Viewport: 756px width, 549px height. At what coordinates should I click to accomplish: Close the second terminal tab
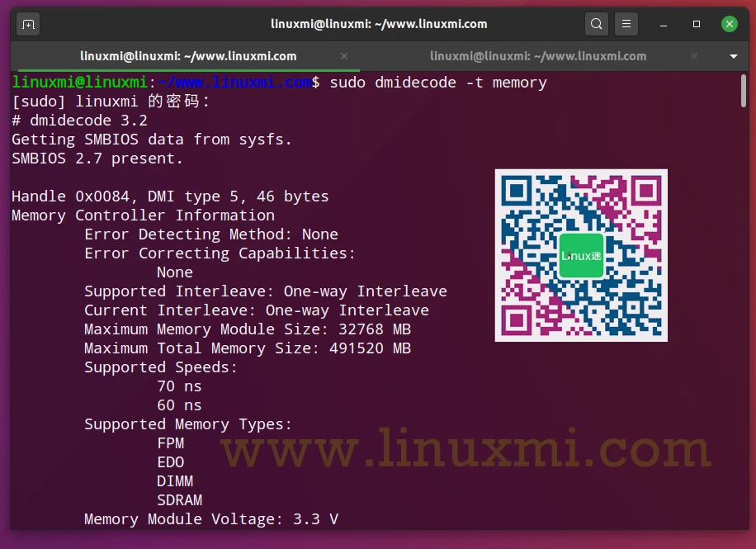click(x=694, y=56)
